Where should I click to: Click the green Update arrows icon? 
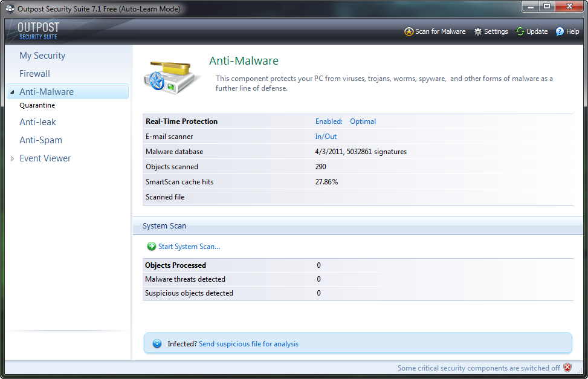[x=520, y=31]
